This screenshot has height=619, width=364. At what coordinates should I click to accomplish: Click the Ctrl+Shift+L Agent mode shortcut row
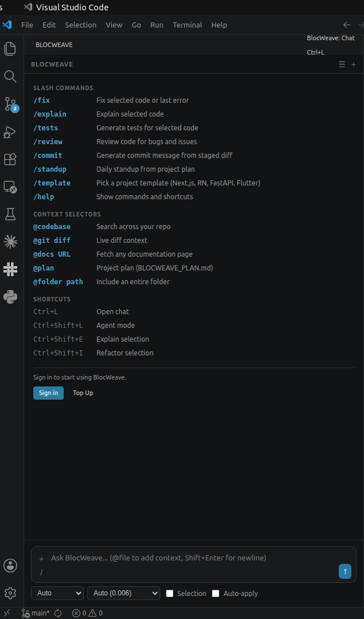(193, 325)
